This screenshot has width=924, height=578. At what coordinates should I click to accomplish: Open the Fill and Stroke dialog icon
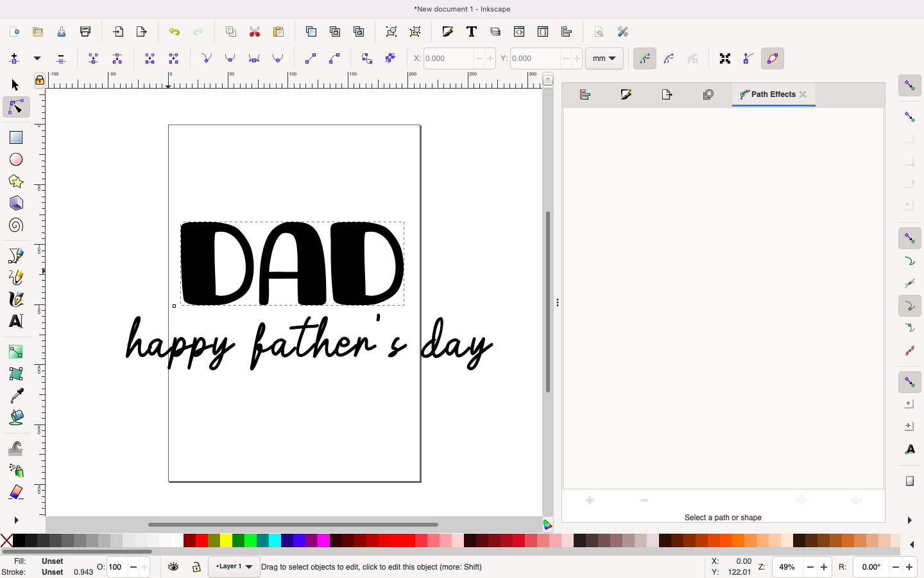coord(627,94)
